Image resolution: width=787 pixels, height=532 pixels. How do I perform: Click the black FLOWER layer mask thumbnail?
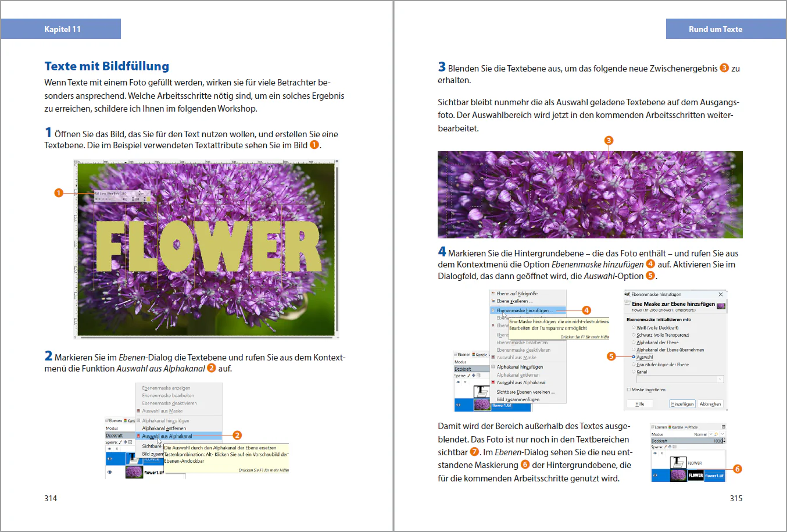[x=696, y=475]
